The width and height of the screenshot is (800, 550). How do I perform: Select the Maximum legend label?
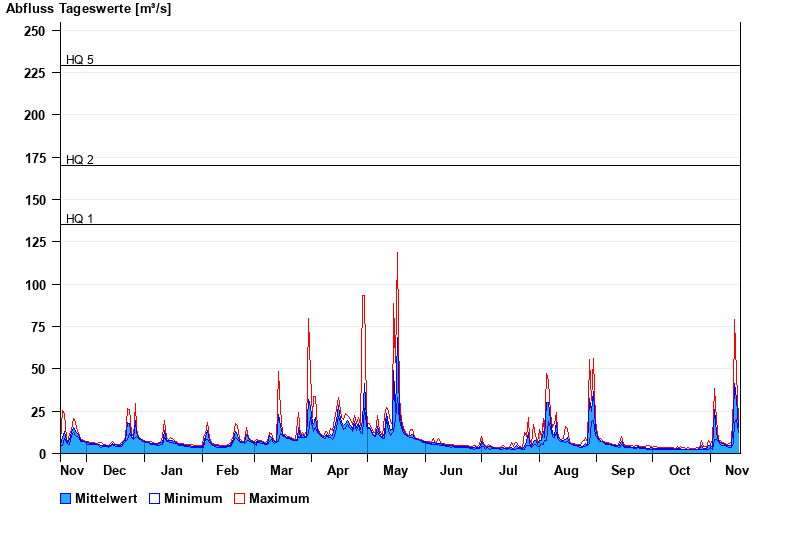coord(279,498)
